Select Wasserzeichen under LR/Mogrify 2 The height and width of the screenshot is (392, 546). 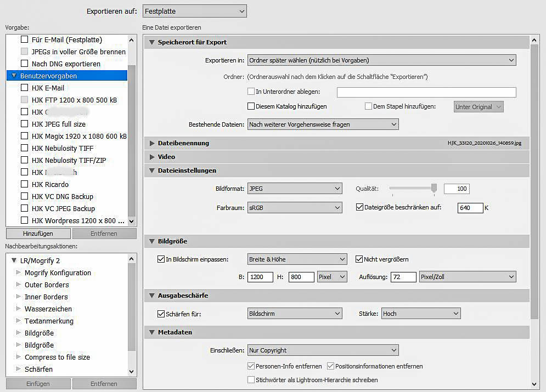(48, 309)
